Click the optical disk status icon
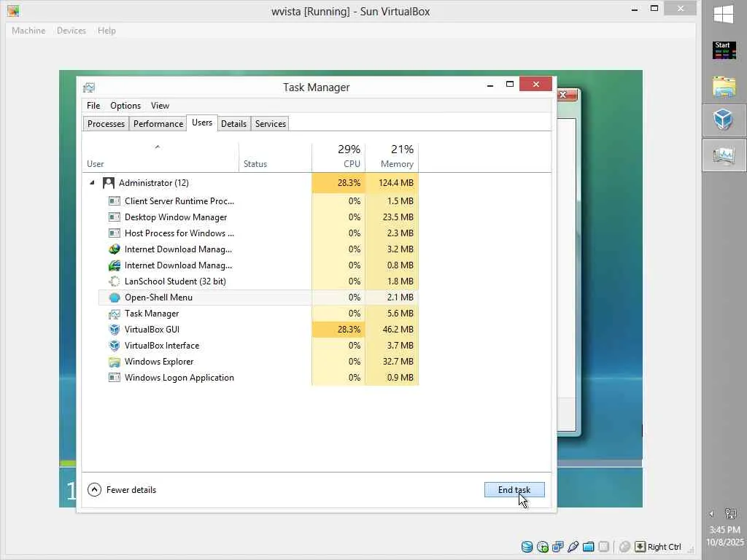 pyautogui.click(x=542, y=547)
